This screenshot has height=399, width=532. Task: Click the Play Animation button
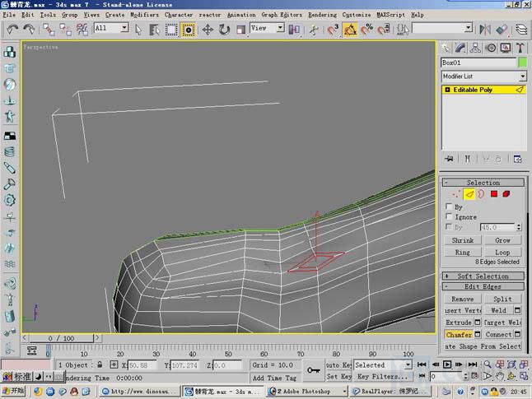(x=447, y=364)
